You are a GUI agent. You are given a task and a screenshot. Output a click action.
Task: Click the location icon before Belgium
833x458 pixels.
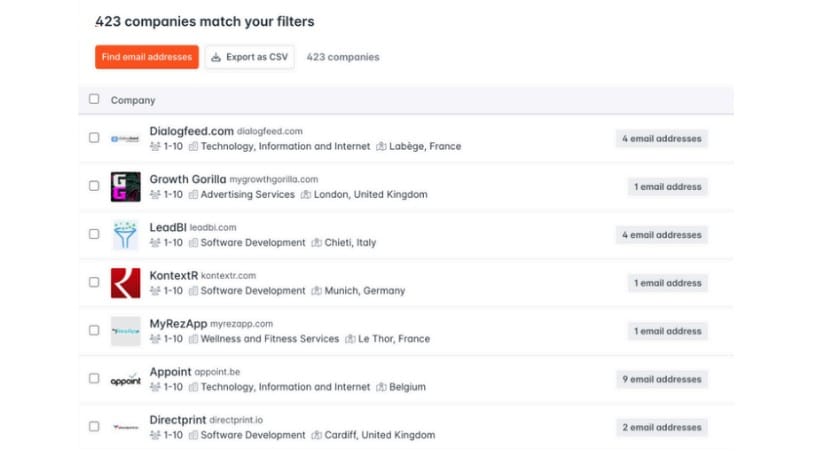click(381, 387)
